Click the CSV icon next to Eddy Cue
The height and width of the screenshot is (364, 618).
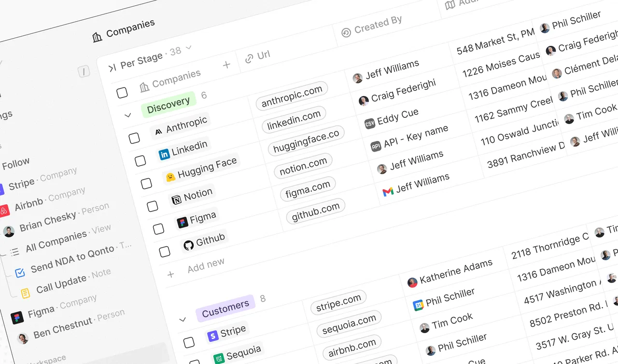coord(370,123)
